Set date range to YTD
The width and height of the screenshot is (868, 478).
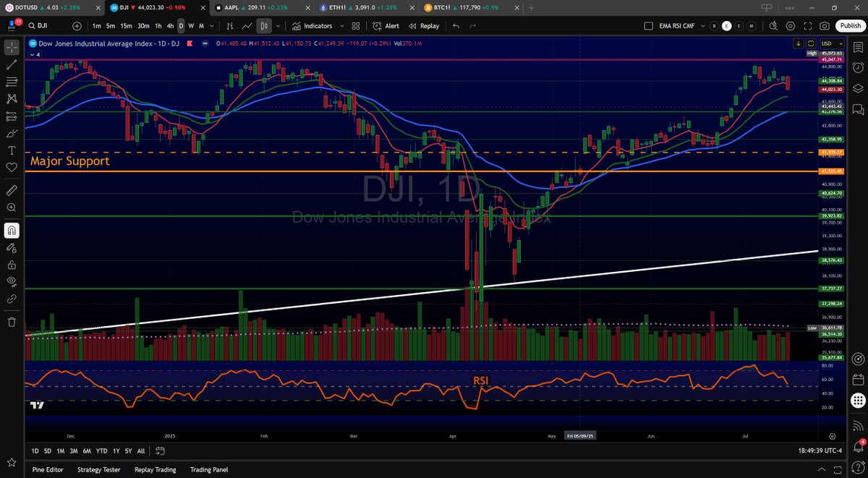coord(101,451)
